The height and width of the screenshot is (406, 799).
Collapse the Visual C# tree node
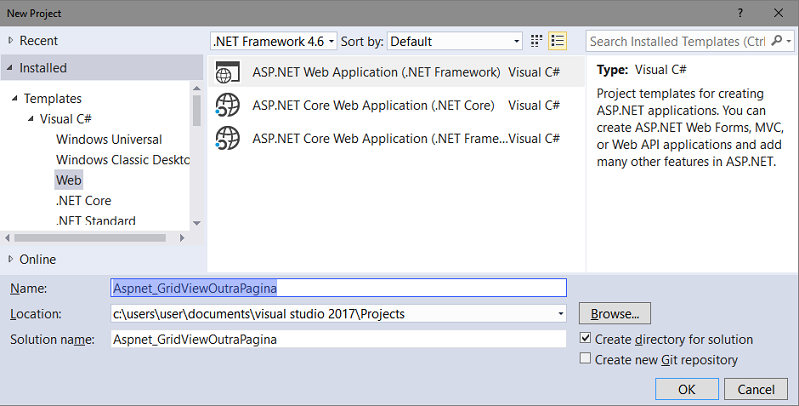[31, 119]
